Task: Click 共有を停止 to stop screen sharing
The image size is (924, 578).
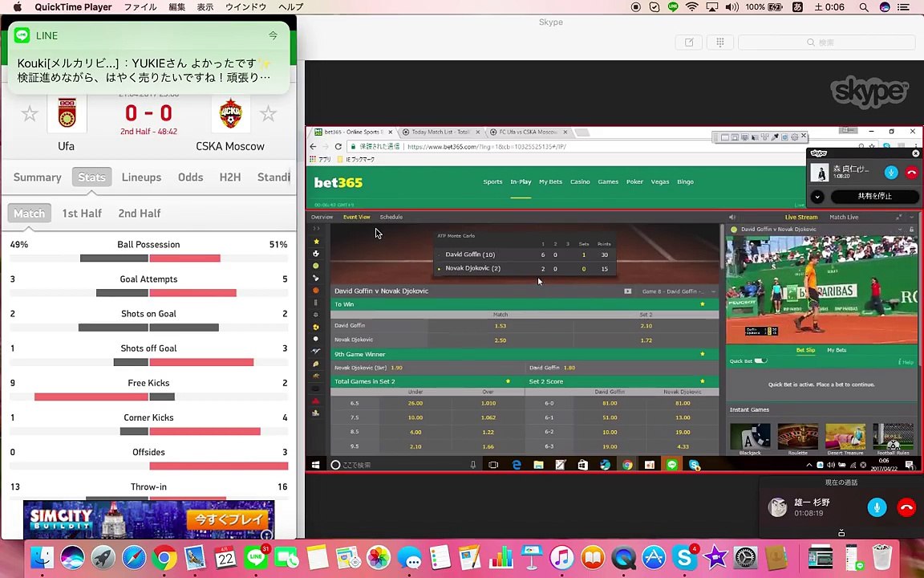Action: coord(874,197)
